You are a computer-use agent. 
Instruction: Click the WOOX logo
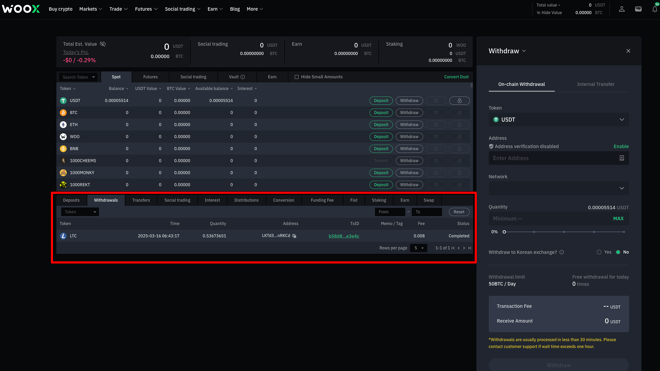(x=21, y=9)
